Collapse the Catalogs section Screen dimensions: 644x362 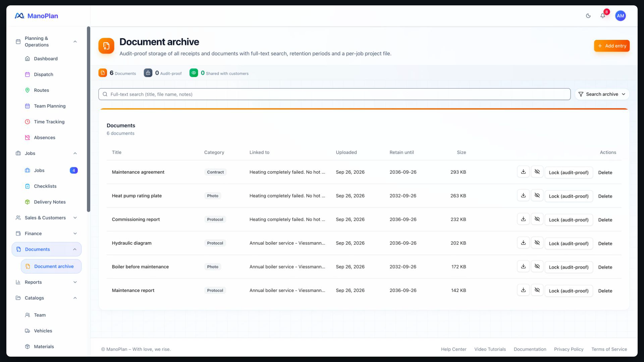click(46, 298)
